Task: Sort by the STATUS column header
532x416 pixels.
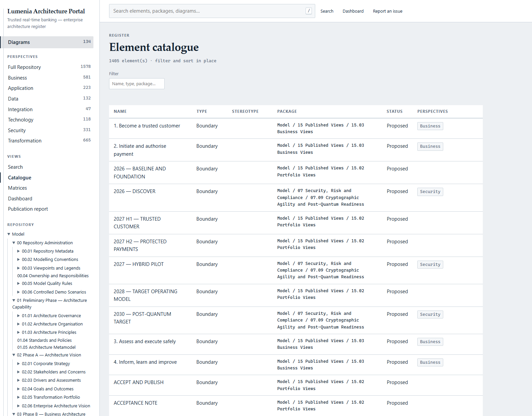Action: 394,111
